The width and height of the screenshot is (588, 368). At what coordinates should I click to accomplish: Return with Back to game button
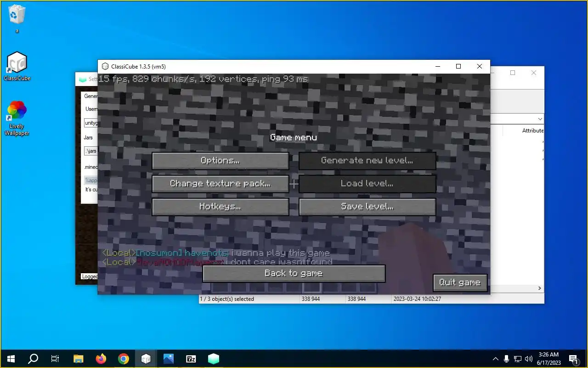point(294,274)
